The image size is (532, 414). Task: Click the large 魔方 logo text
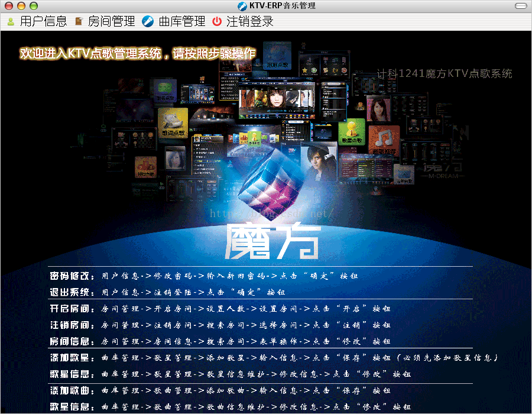click(x=274, y=241)
